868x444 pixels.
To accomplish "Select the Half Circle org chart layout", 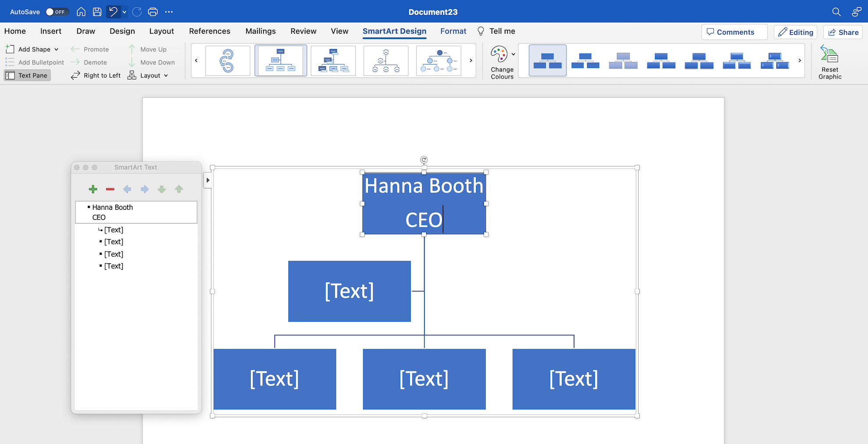I will tap(386, 61).
